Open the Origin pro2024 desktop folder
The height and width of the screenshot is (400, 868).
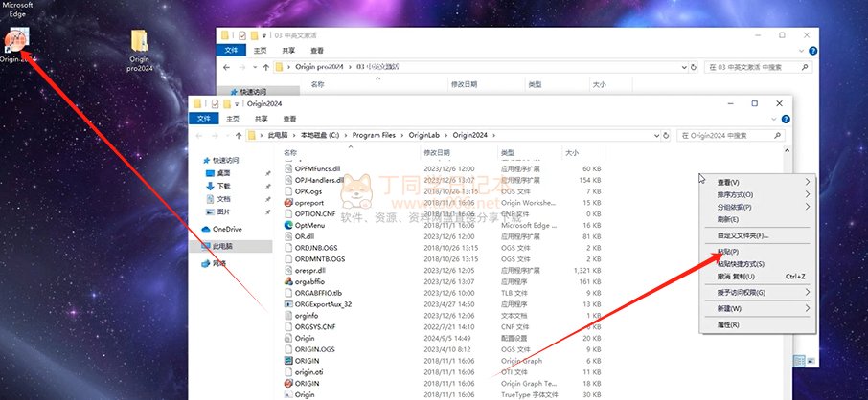tap(140, 41)
